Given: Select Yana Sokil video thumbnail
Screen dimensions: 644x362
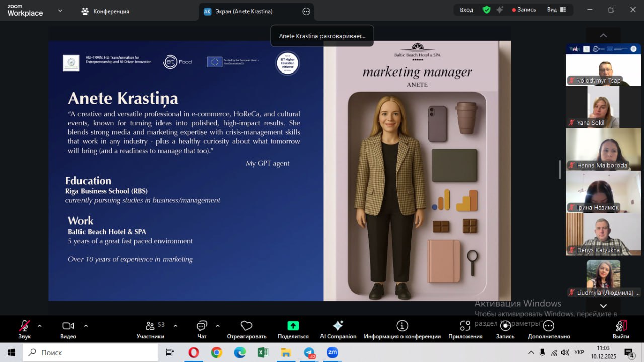Looking at the screenshot, I should [x=603, y=107].
